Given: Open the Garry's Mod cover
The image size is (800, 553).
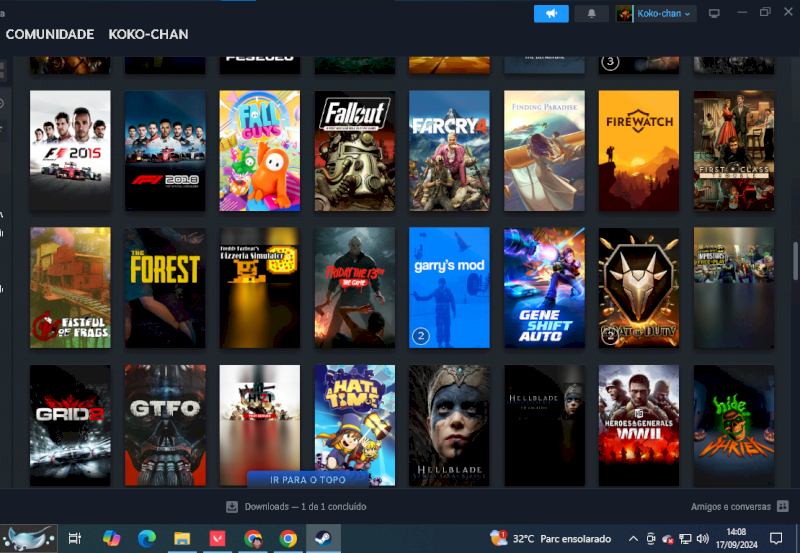Looking at the screenshot, I should click(x=449, y=288).
